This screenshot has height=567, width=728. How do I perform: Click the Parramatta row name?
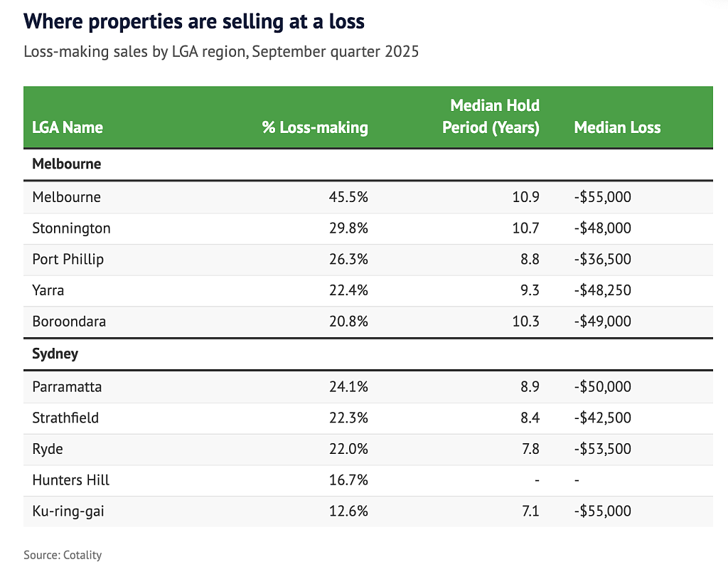pyautogui.click(x=66, y=387)
